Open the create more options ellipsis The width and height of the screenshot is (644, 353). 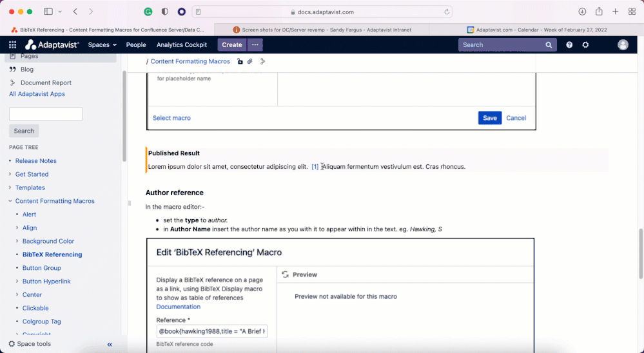(x=255, y=44)
